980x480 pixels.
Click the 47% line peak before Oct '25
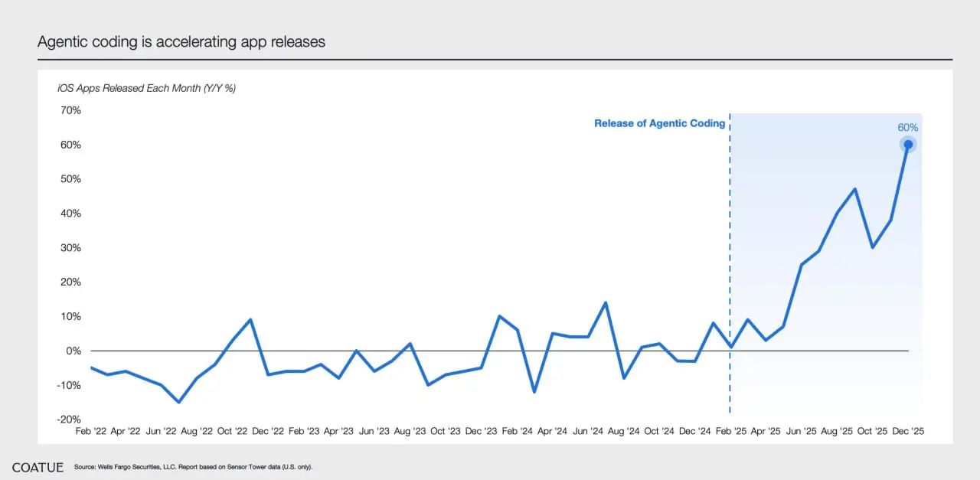point(855,189)
